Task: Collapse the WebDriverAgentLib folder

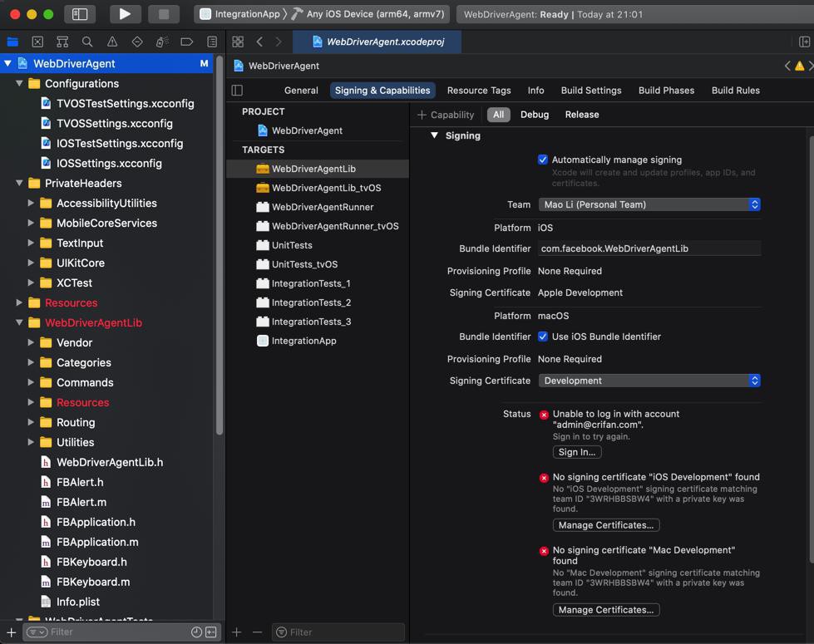Action: [x=19, y=322]
